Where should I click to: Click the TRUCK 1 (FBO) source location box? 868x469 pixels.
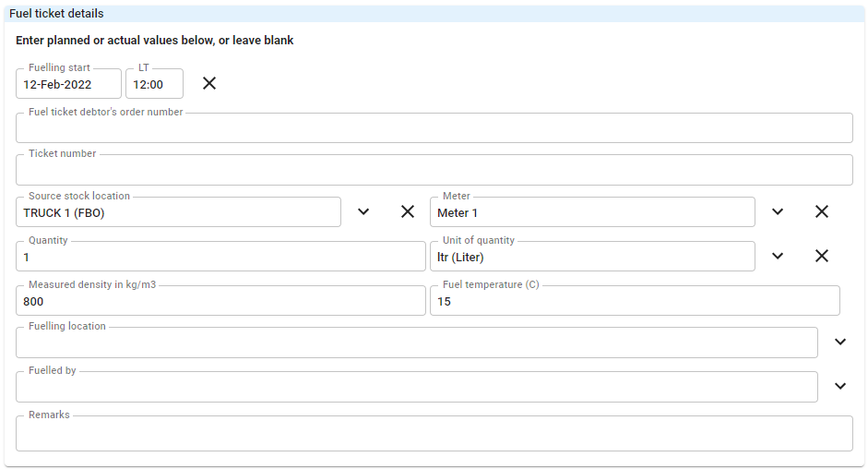pos(178,211)
